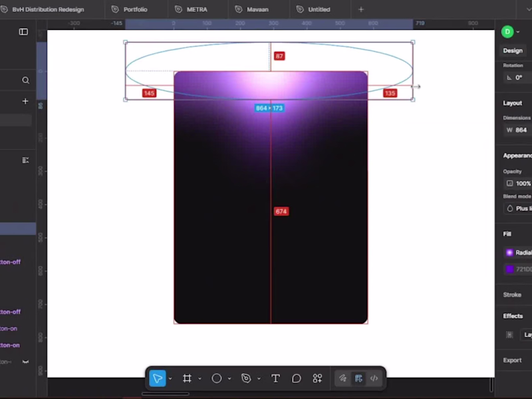
Task: Click the 87 distance label
Action: click(x=279, y=56)
